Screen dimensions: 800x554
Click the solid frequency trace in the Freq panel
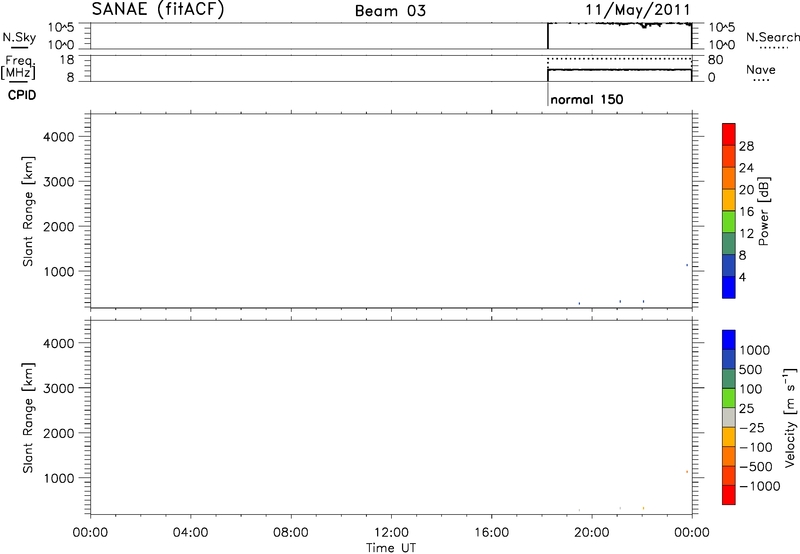pos(619,69)
